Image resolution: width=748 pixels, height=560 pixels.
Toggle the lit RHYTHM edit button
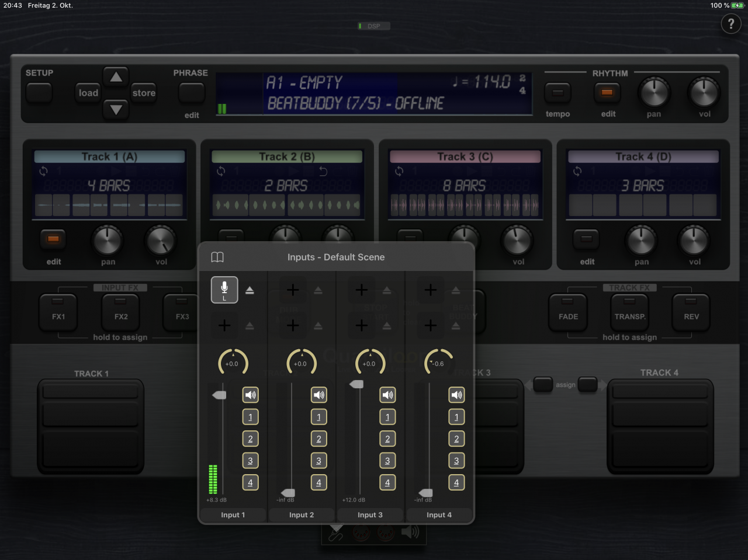point(607,92)
